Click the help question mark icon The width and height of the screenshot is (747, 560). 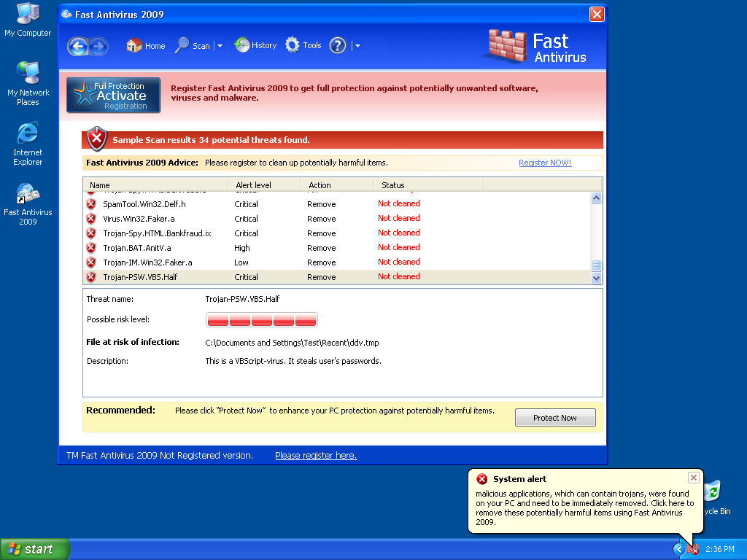pyautogui.click(x=337, y=46)
